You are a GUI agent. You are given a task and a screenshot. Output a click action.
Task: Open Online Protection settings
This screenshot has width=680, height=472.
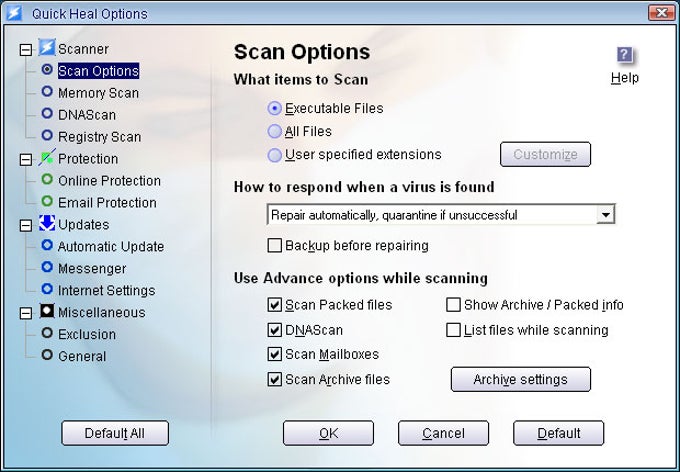tap(109, 181)
